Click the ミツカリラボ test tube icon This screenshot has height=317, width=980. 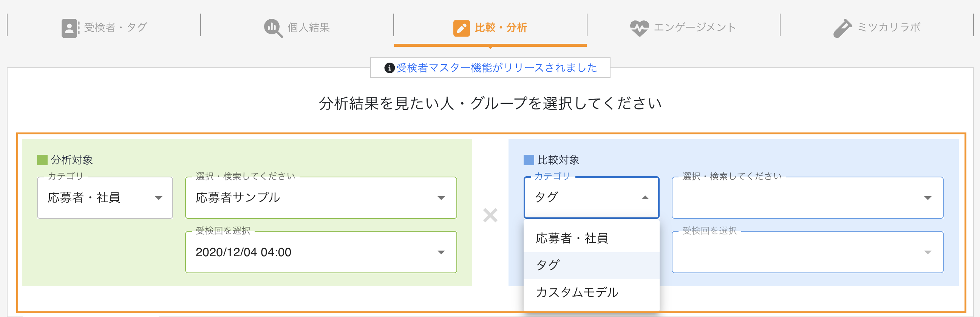(842, 28)
